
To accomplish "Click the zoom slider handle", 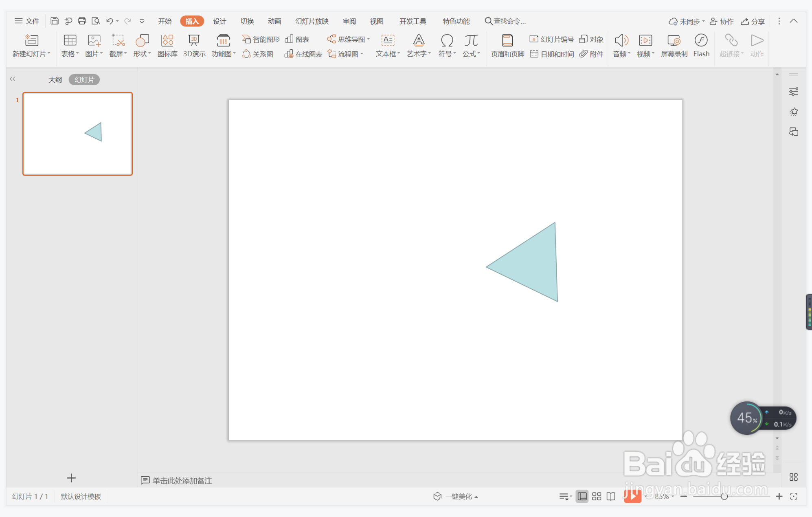I will click(x=724, y=496).
